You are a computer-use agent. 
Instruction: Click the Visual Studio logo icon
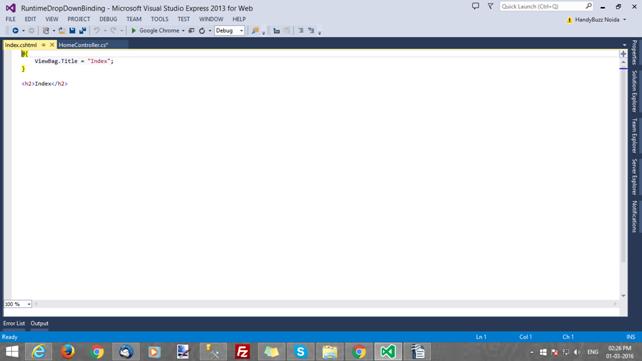(11, 8)
